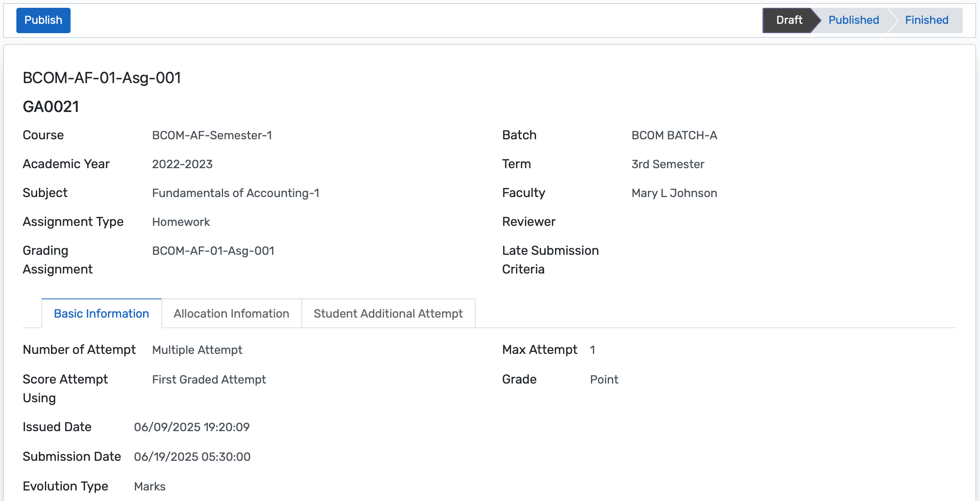
Task: Select the GA0021 assignment code
Action: point(50,106)
